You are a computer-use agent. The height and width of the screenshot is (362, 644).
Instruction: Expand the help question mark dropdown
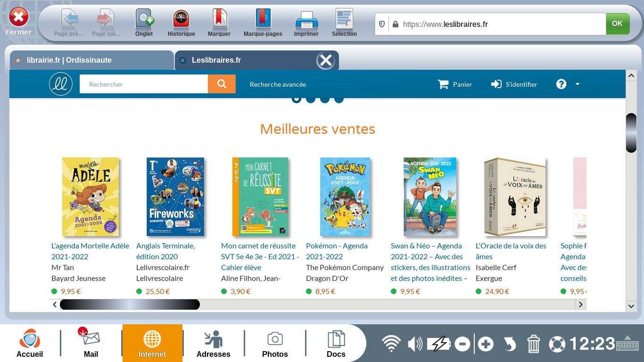[x=567, y=84]
